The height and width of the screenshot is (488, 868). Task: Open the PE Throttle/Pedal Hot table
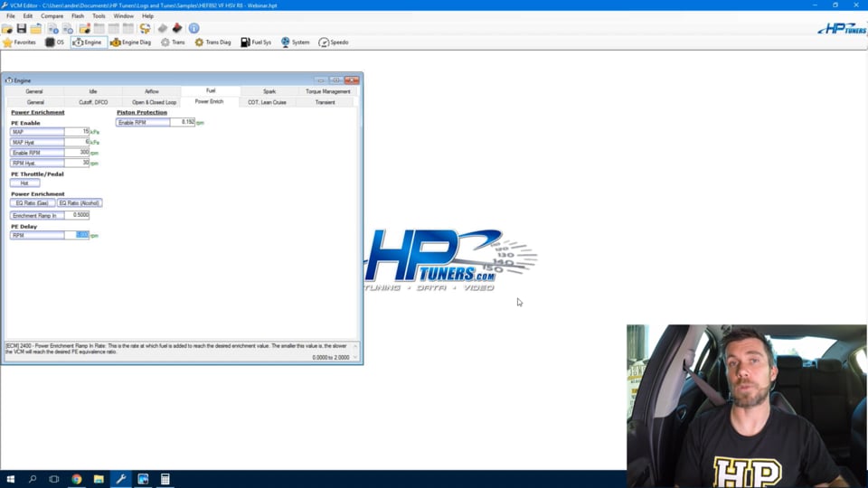[24, 183]
